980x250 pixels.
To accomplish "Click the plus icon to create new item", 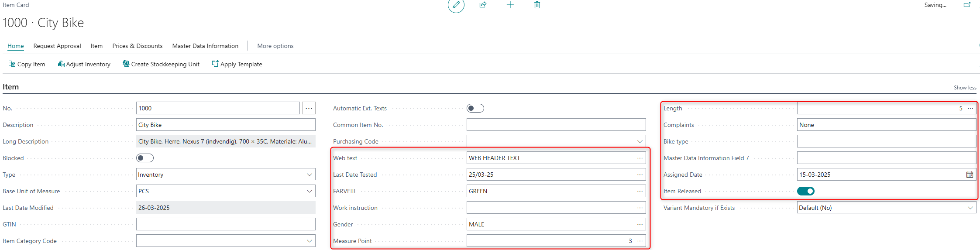I will pos(510,5).
